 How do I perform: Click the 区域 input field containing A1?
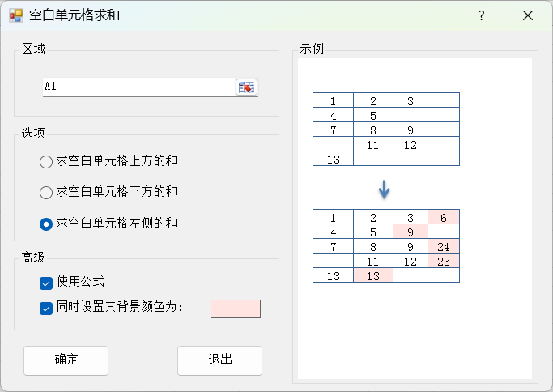(x=139, y=87)
